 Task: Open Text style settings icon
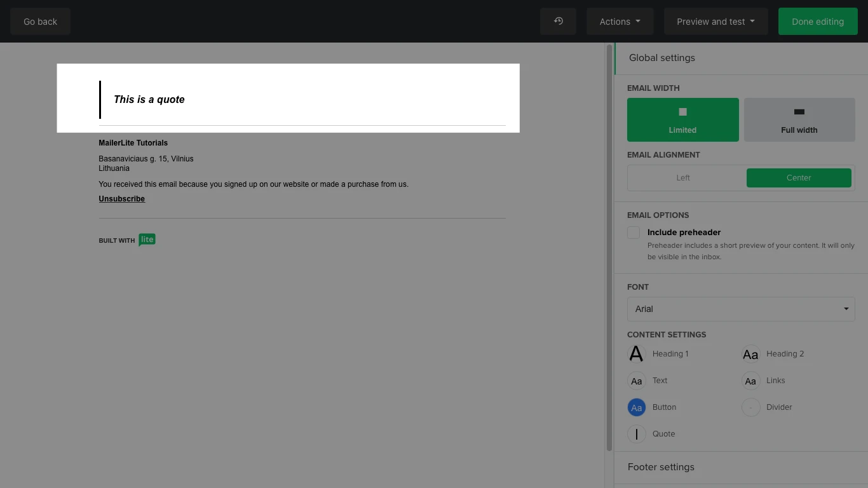(636, 381)
